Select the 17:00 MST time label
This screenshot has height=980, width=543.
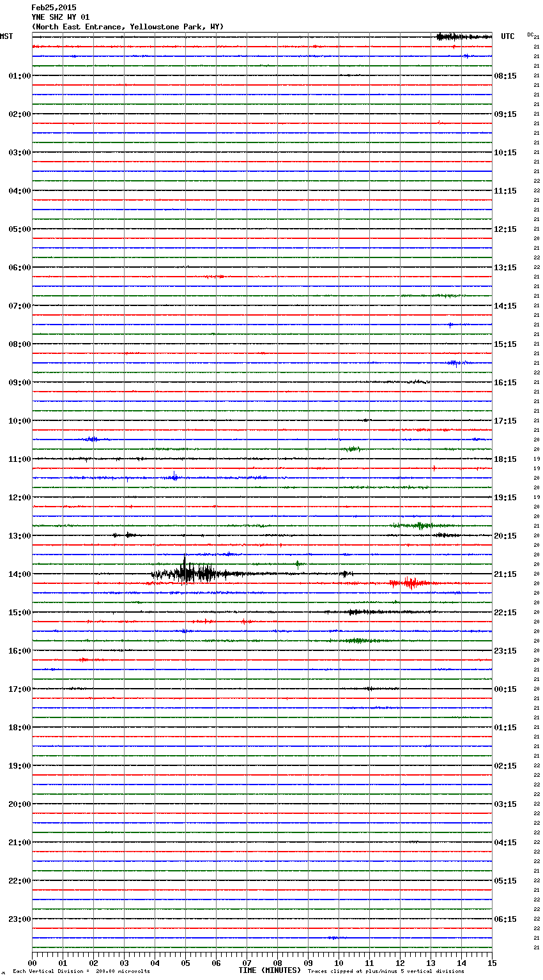click(x=19, y=689)
